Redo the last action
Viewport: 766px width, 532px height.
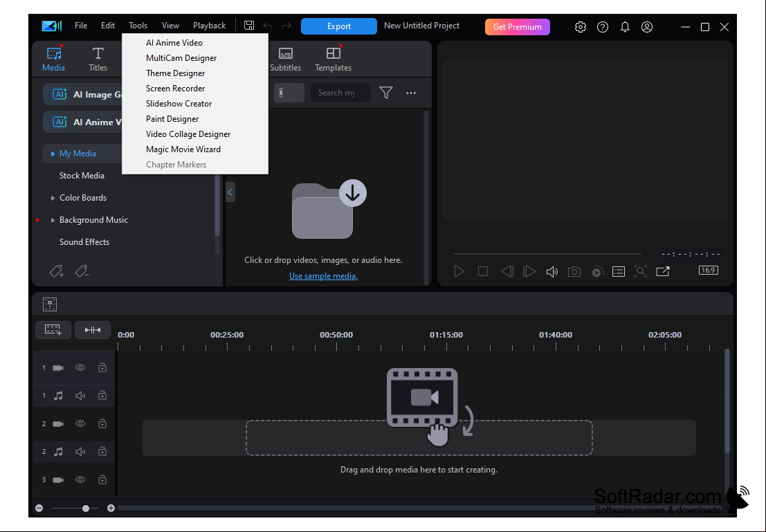286,26
